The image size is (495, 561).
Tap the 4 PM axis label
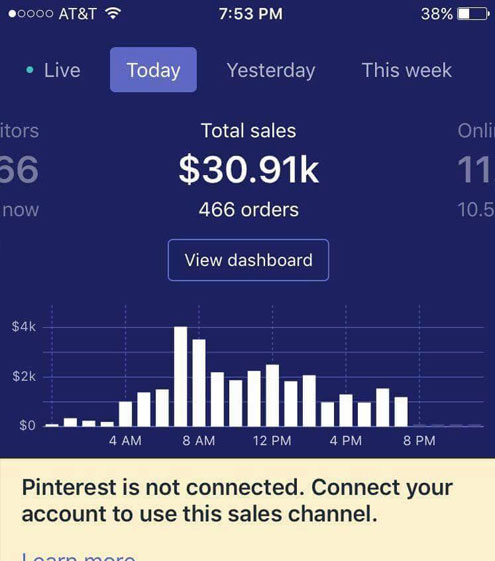(x=346, y=440)
